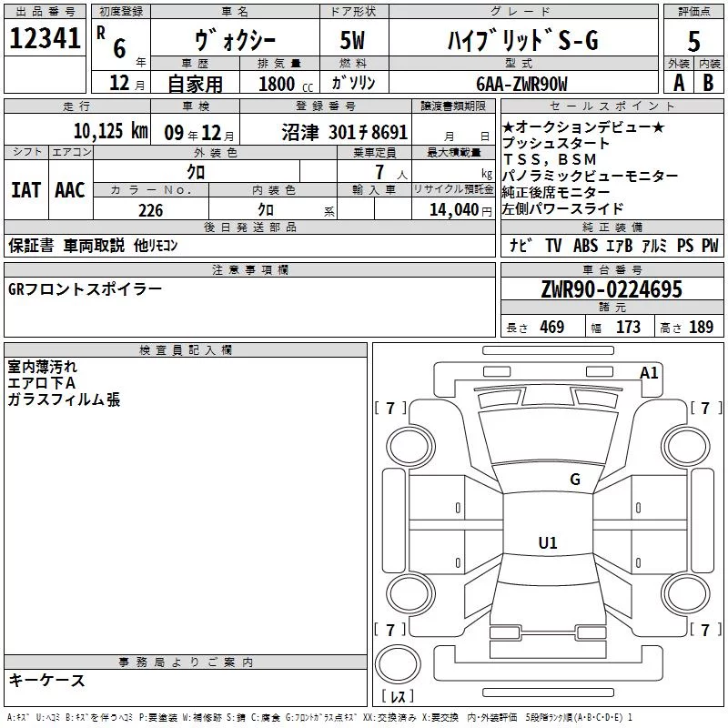Select first registration month 12月
This screenshot has height=728, width=728.
point(127,83)
